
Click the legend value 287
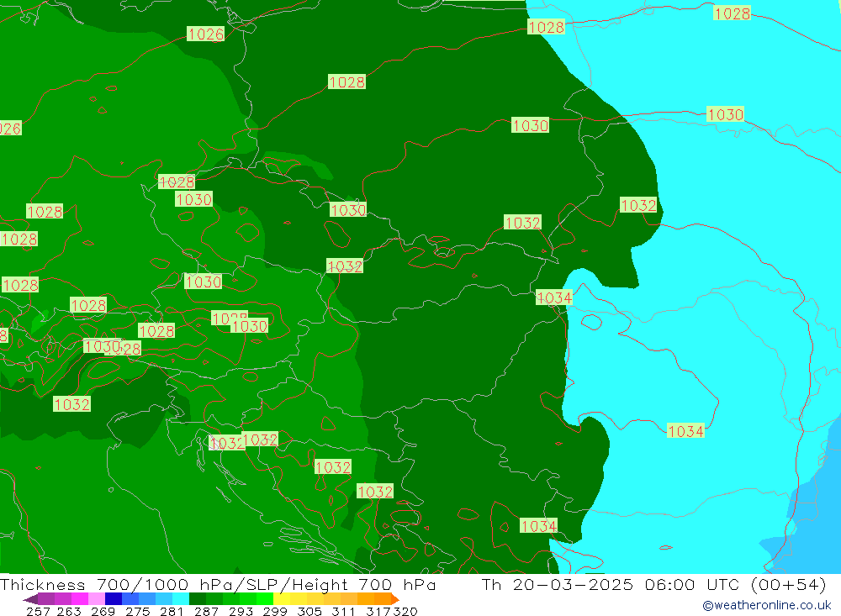[x=206, y=611]
